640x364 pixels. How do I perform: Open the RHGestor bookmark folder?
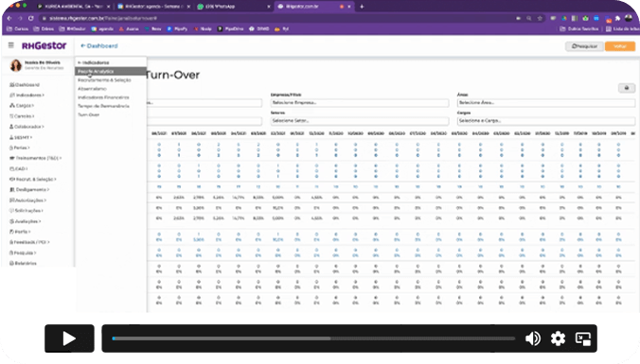click(x=73, y=29)
